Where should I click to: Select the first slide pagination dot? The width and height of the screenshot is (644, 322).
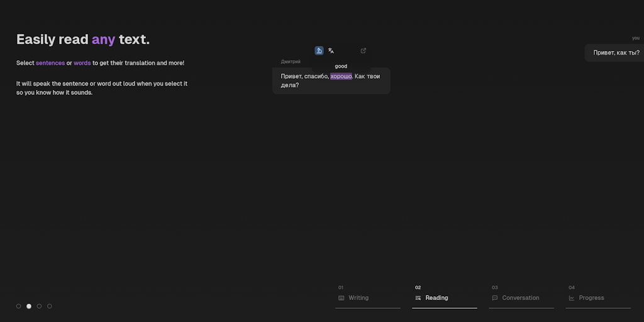tap(18, 306)
